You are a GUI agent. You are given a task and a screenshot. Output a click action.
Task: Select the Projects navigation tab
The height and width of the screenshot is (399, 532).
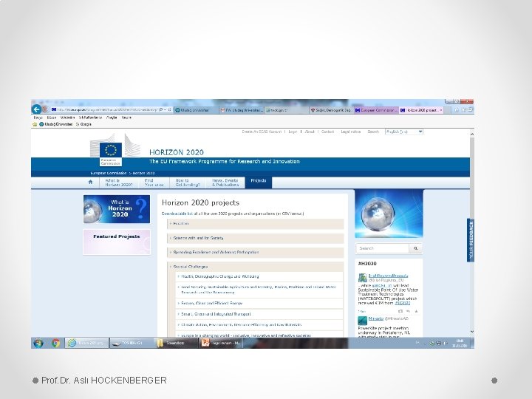click(x=258, y=183)
